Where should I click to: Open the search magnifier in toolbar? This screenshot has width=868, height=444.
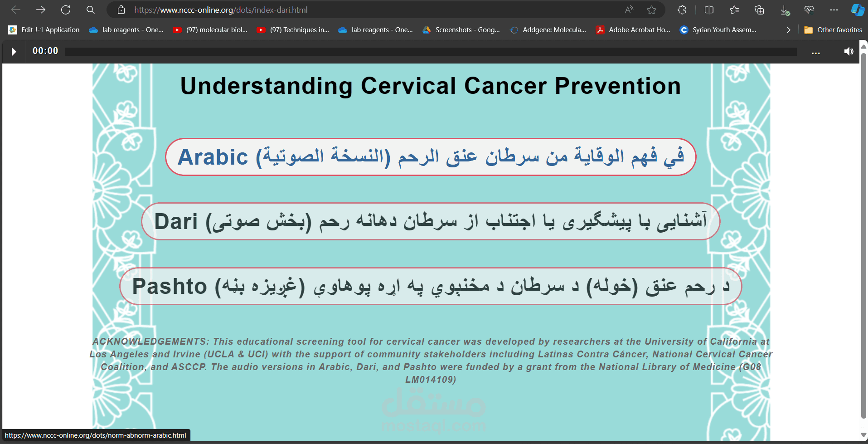point(91,10)
